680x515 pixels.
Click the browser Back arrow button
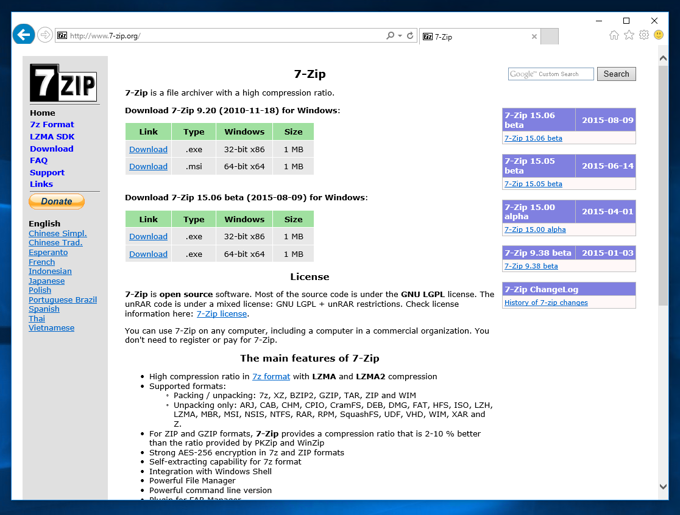click(23, 34)
